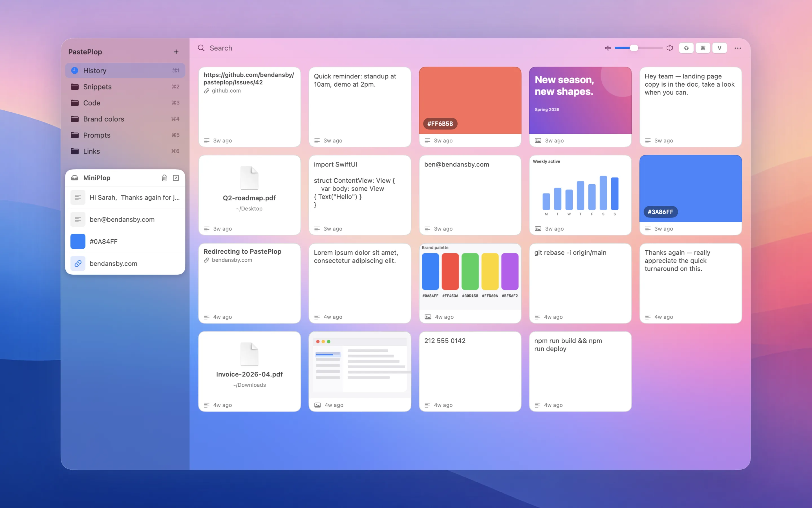Click the folder icon beside Brand colors
The image size is (812, 508).
point(74,119)
